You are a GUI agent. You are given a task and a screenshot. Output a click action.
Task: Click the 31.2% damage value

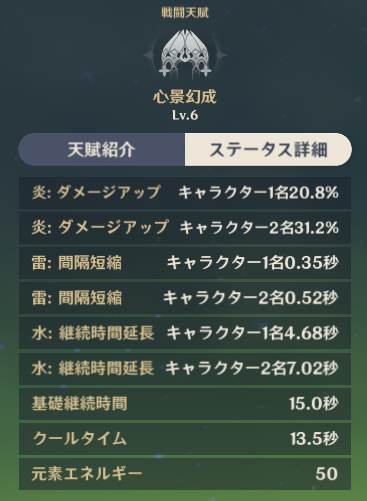[316, 228]
